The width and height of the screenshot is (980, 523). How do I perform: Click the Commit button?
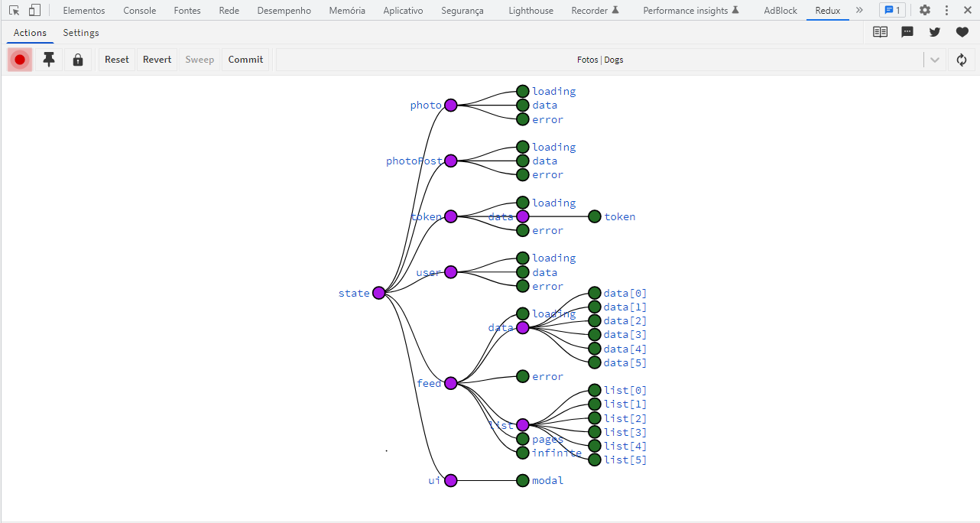click(245, 59)
